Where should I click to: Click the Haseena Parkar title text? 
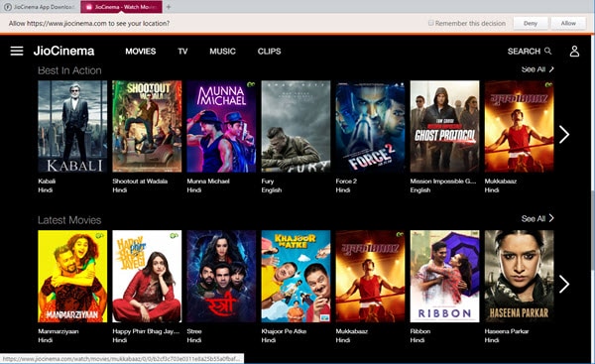(x=506, y=331)
